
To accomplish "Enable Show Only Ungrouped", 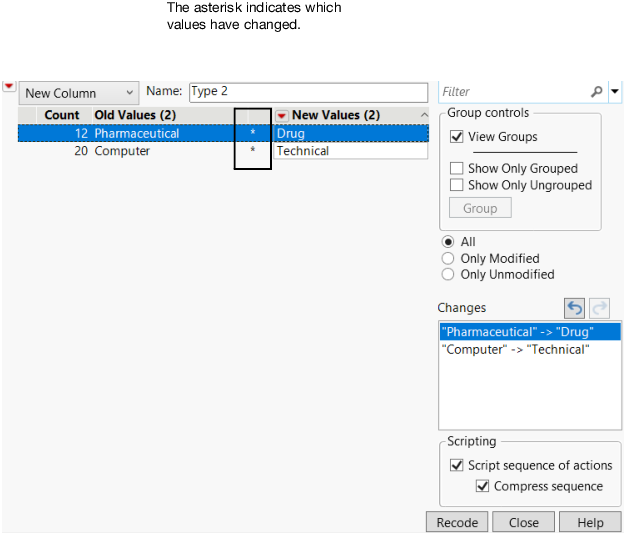I will tap(457, 185).
